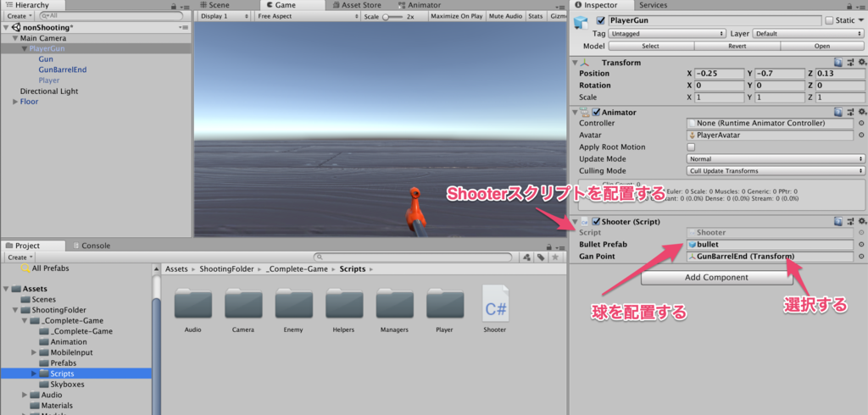Toggle Mute Audio in Game view
Viewport: 868px width, 415px height.
505,16
